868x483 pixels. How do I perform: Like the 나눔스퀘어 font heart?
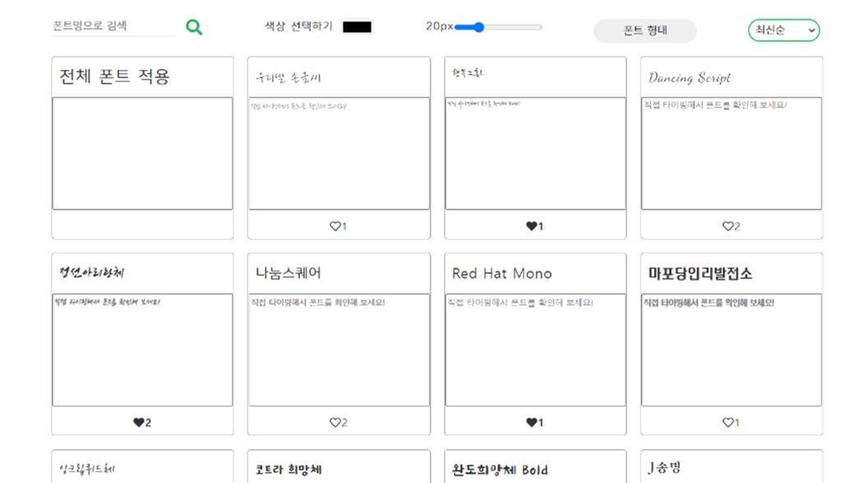pos(335,422)
